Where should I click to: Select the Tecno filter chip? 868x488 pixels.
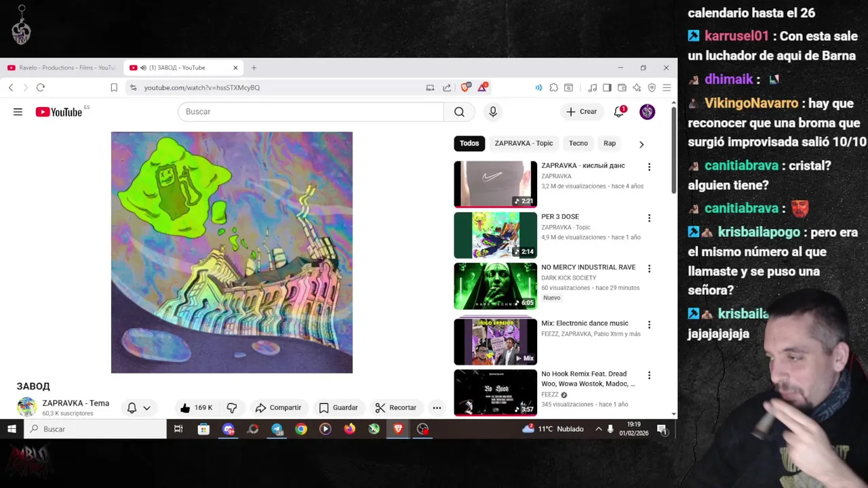pos(578,143)
